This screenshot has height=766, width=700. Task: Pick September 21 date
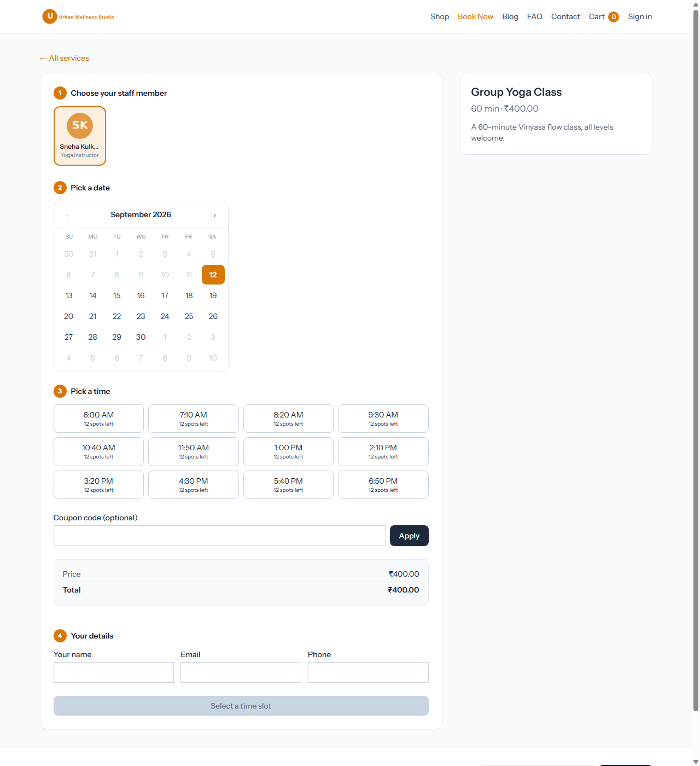tap(93, 316)
